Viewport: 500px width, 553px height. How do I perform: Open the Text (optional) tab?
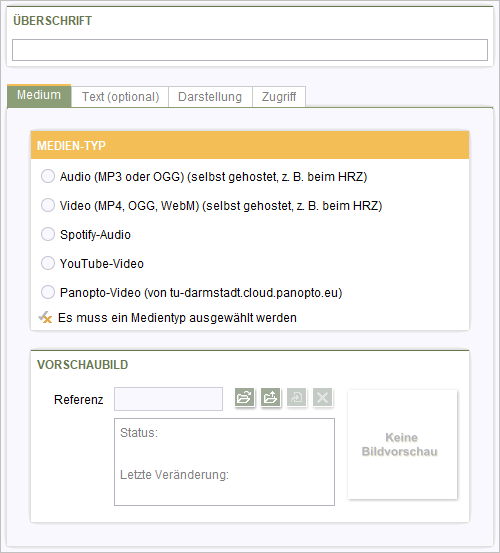click(x=120, y=97)
